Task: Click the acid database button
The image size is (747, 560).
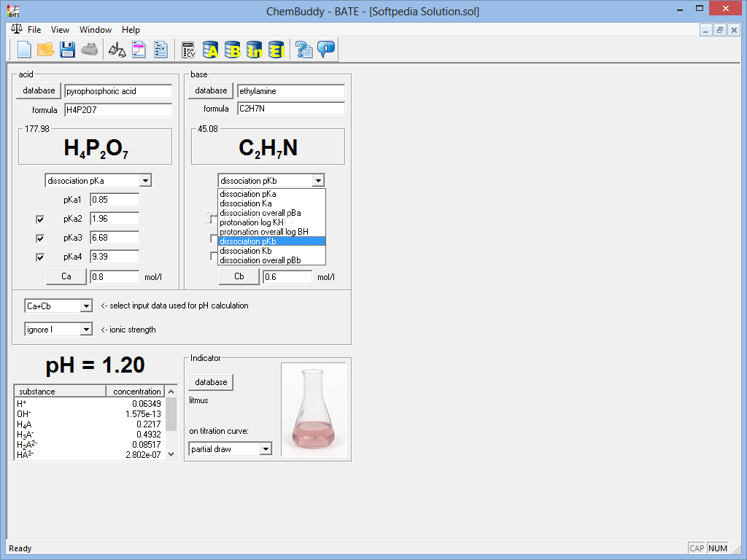Action: click(39, 90)
